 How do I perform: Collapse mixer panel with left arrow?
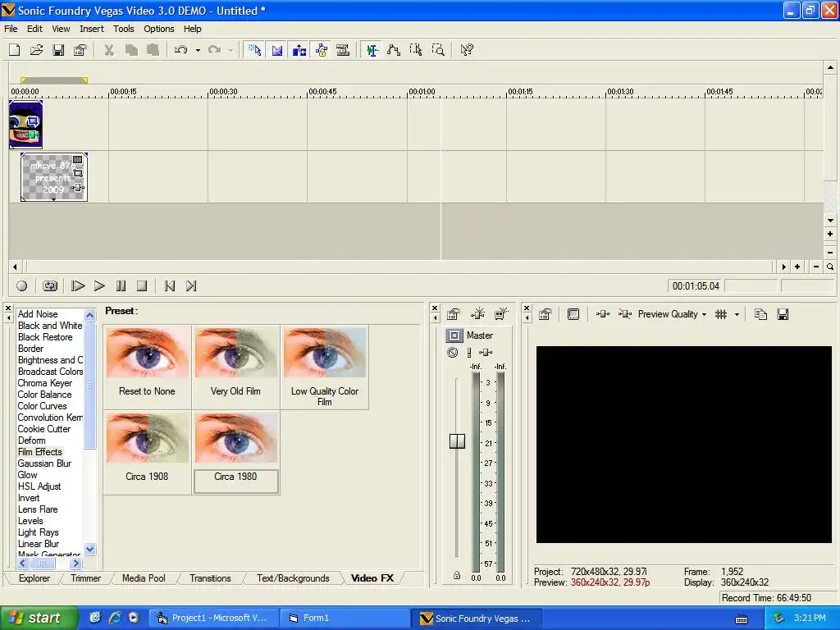(435, 317)
